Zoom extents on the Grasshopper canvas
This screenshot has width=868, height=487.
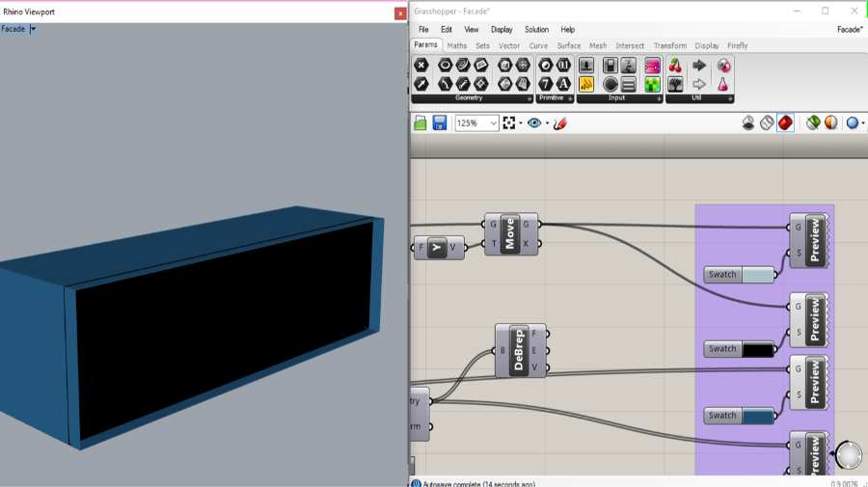(509, 122)
